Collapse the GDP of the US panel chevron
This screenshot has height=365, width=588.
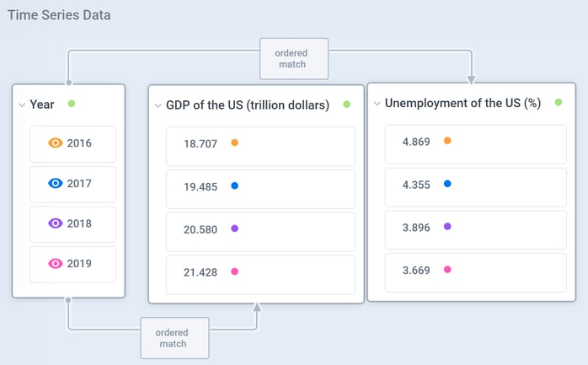click(x=158, y=105)
